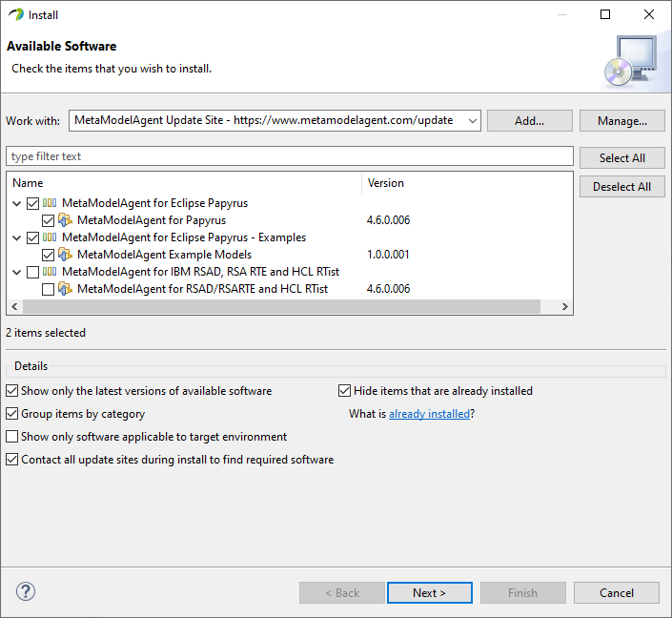672x618 pixels.
Task: Close the Install dialog window
Action: point(649,14)
